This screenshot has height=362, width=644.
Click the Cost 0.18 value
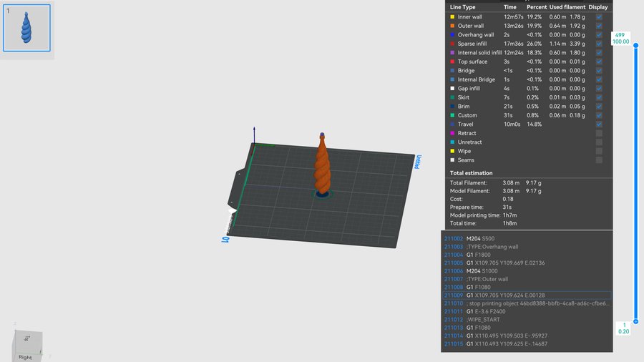point(507,199)
